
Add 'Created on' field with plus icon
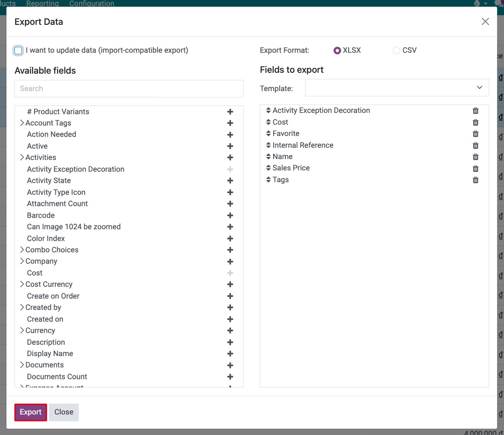230,319
